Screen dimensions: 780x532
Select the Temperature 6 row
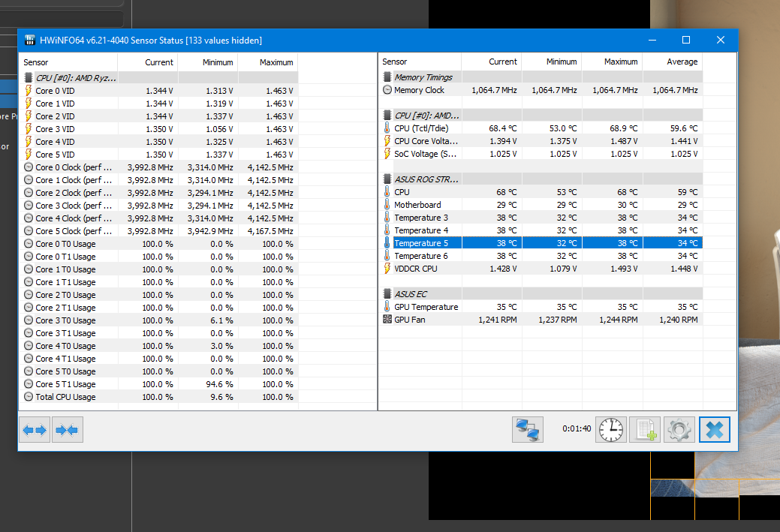click(x=541, y=256)
